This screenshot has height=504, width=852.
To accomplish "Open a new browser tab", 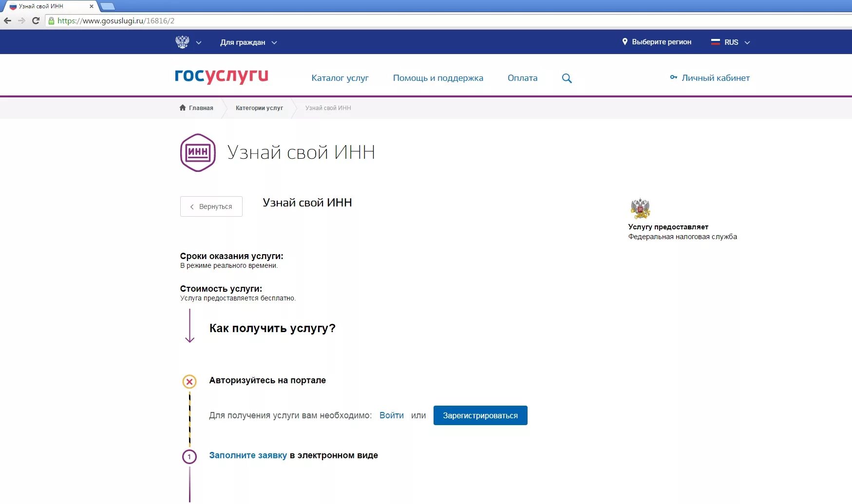I will click(x=107, y=6).
